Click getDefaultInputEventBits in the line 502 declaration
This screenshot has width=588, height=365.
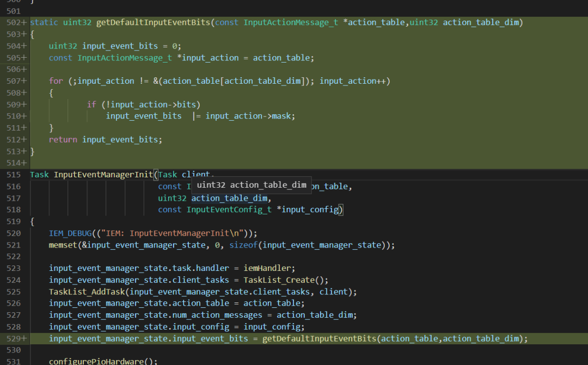tap(154, 22)
